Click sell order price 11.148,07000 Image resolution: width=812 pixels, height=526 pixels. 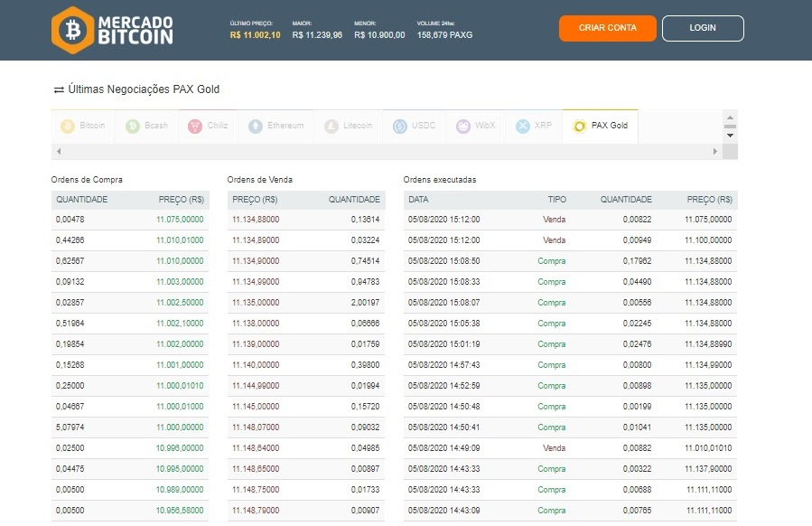coord(256,427)
